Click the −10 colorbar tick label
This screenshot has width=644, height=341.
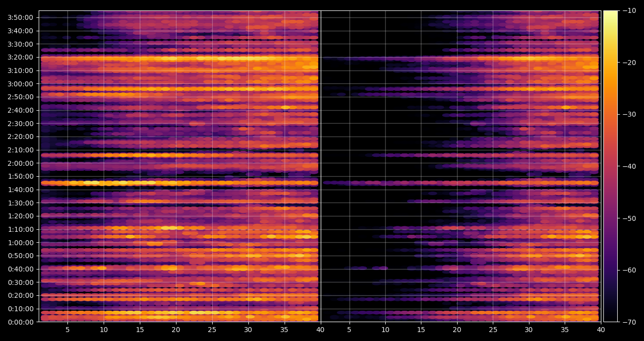(629, 10)
